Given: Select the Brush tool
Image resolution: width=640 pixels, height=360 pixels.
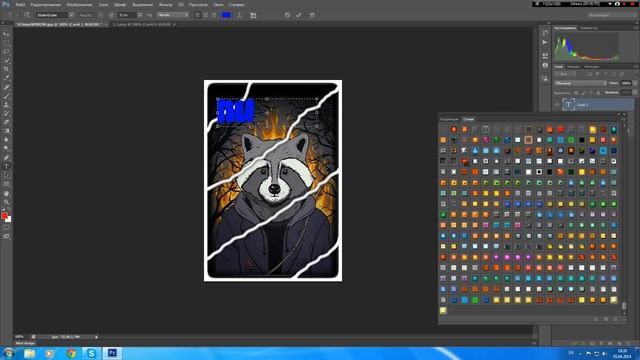Looking at the screenshot, I should coord(6,96).
